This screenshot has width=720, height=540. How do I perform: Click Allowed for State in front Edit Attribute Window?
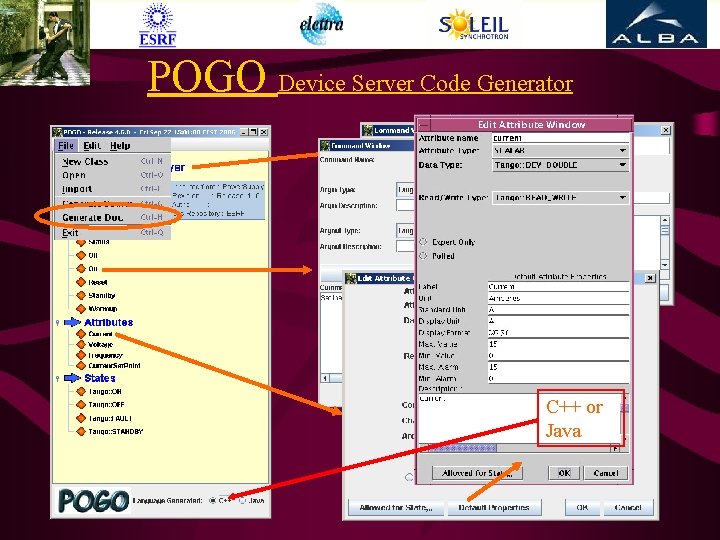click(477, 473)
